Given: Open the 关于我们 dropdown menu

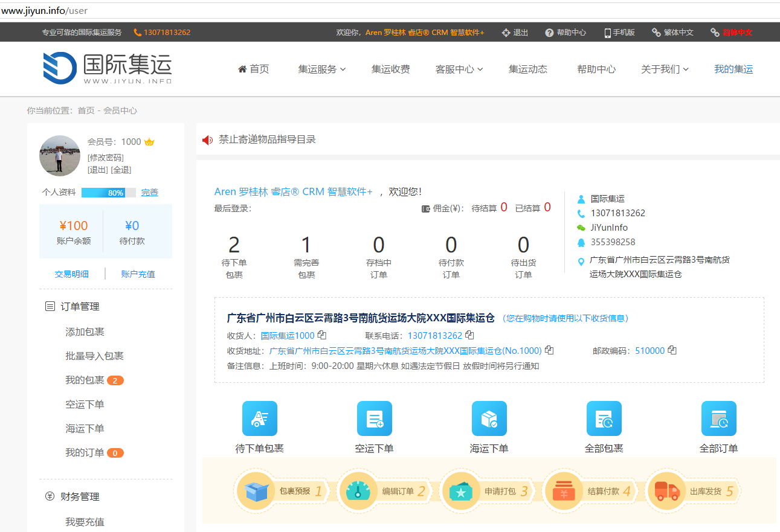Looking at the screenshot, I should [x=664, y=69].
